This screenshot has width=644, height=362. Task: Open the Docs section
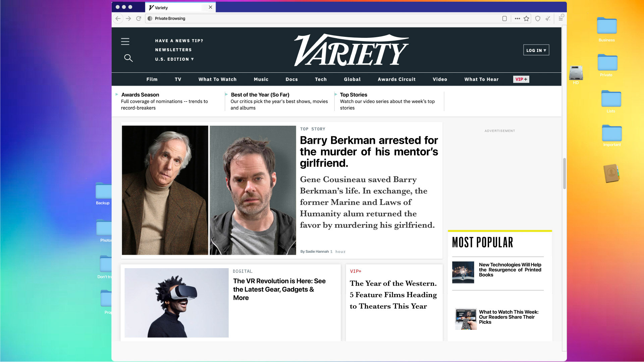click(291, 79)
